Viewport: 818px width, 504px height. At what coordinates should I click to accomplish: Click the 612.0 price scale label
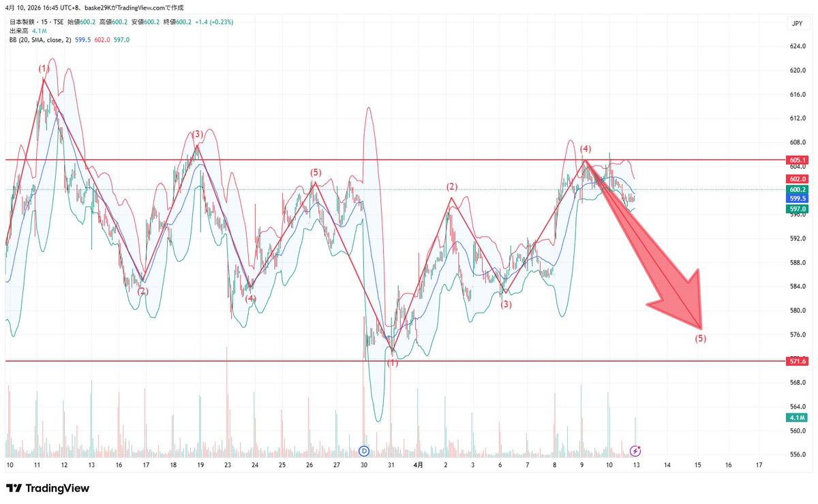click(799, 118)
